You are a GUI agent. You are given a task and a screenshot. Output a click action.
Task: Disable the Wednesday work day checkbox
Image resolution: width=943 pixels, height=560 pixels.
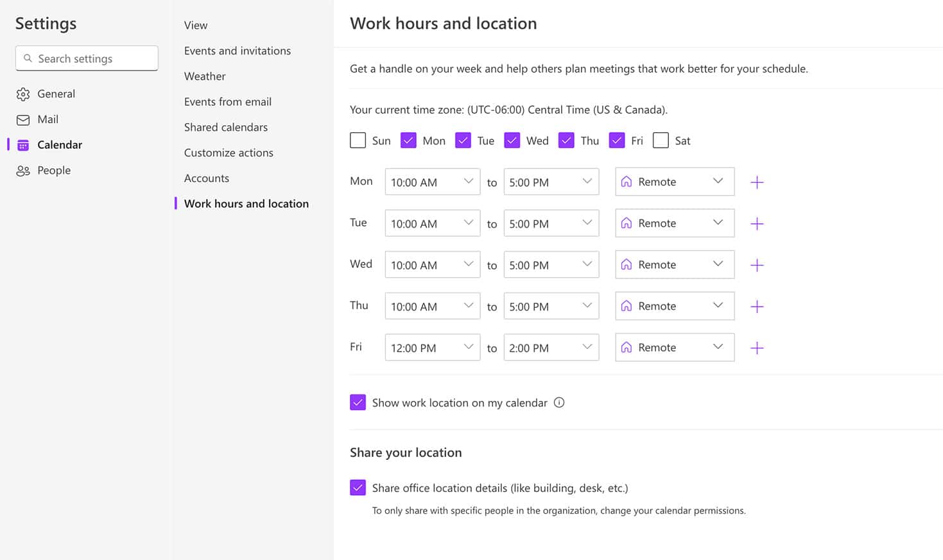(x=512, y=140)
